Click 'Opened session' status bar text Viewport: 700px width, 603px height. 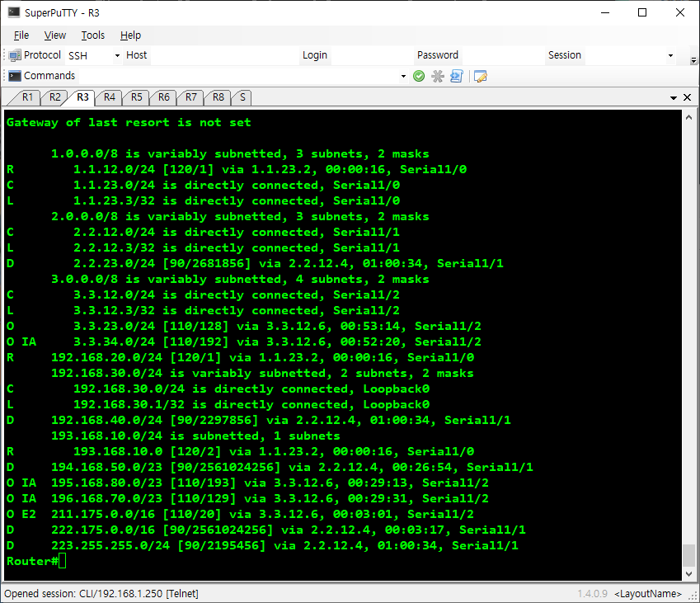101,594
